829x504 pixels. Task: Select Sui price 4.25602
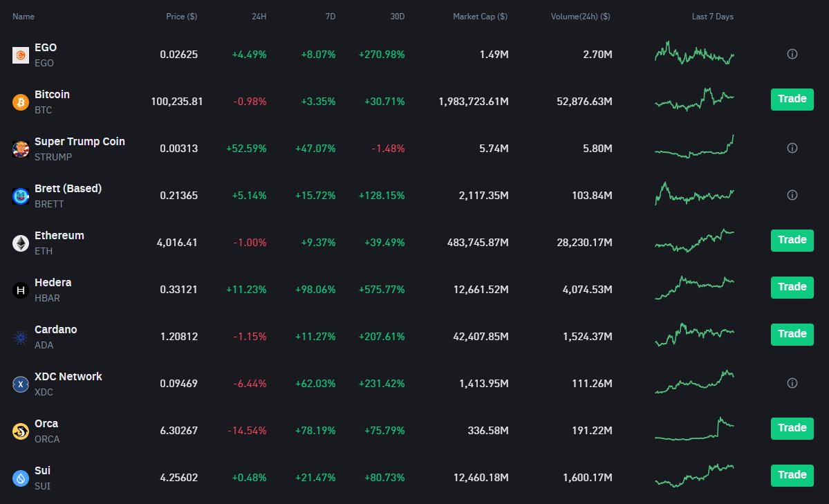(178, 478)
